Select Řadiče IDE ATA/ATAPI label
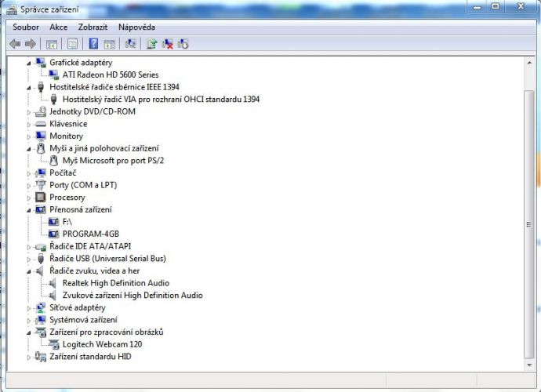The height and width of the screenshot is (392, 541). 90,246
